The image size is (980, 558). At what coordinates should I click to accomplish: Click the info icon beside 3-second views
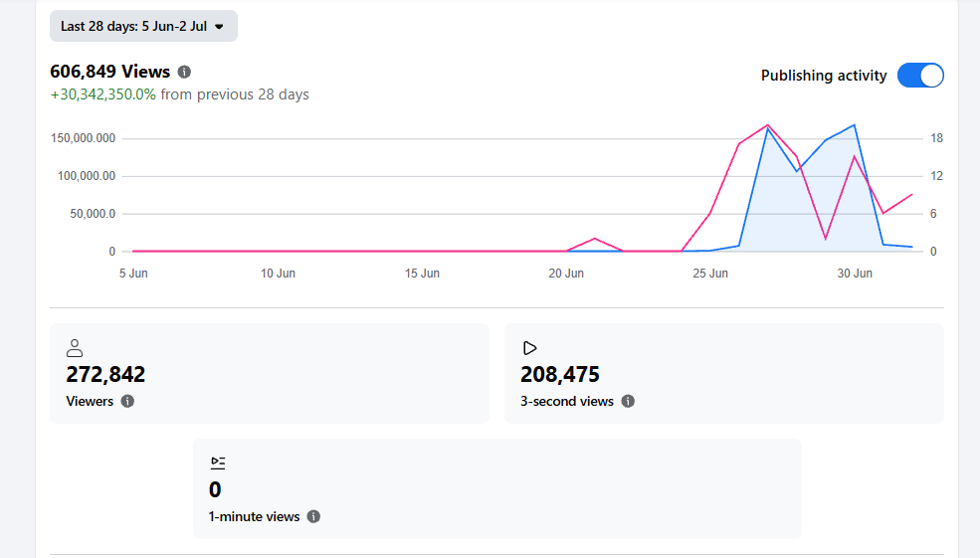pyautogui.click(x=628, y=401)
